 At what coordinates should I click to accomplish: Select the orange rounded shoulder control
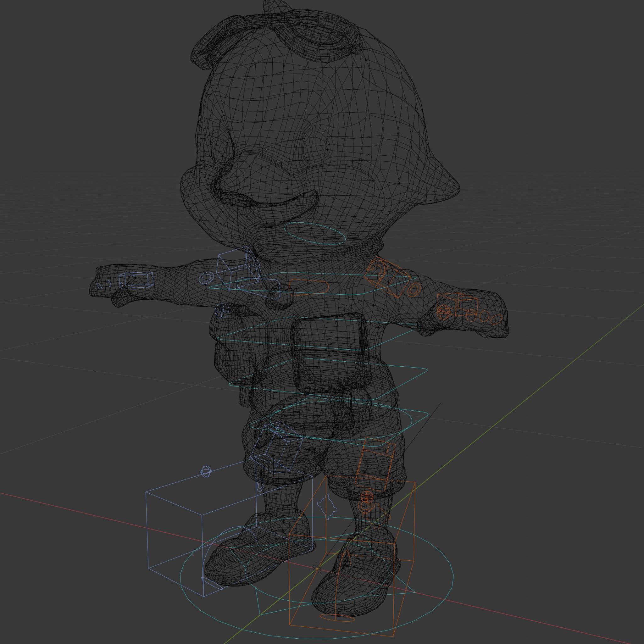click(309, 288)
